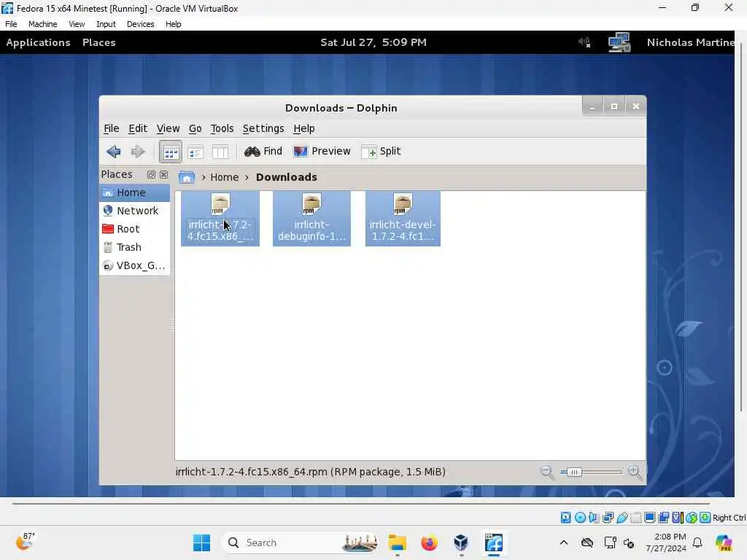Click the Windows taskbar clock 2:08 PM
Viewport: 747px width, 560px height.
click(x=666, y=542)
